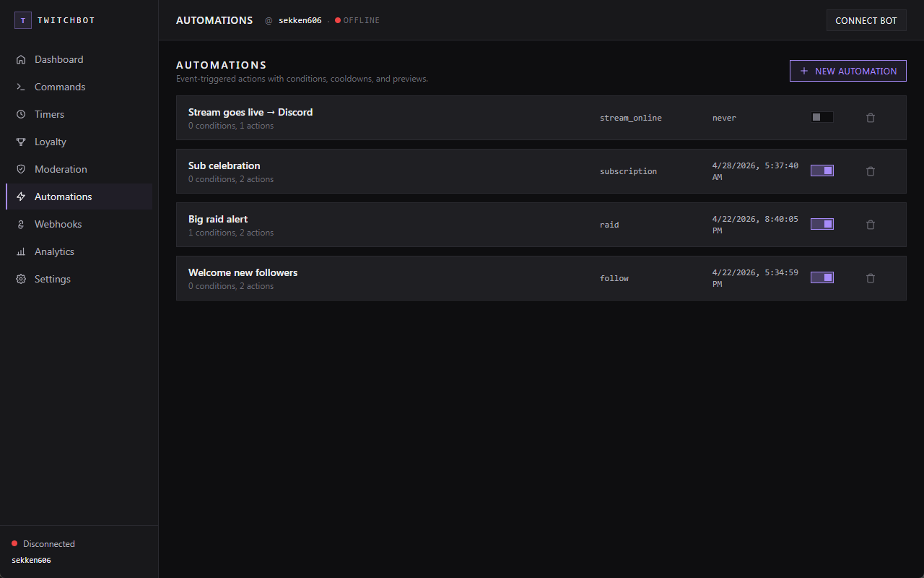Click the 4/22/2026, 8:40:05 PM timestamp
The image size is (924, 578).
(755, 225)
